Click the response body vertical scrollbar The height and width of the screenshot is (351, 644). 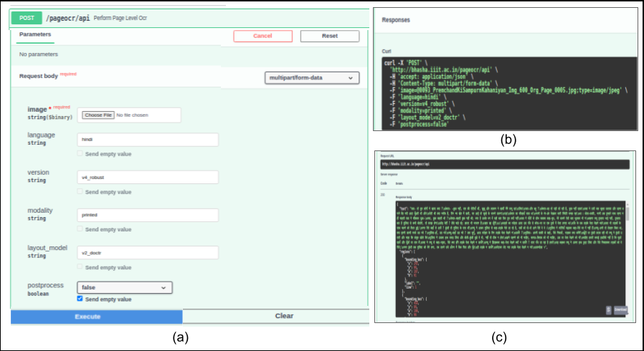629,215
